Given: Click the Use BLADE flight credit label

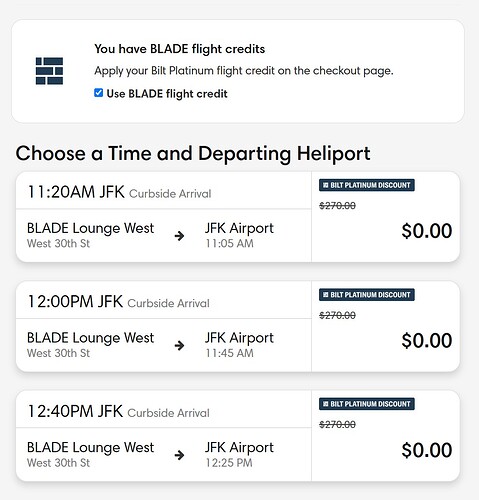Looking at the screenshot, I should (167, 94).
